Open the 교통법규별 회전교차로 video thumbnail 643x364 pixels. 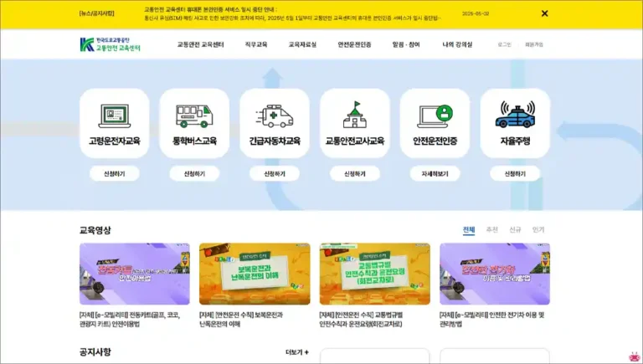point(375,274)
